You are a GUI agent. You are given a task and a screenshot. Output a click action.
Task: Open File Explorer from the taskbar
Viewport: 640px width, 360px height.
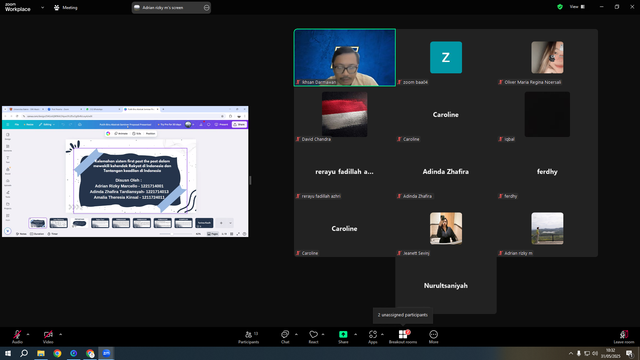click(x=41, y=353)
